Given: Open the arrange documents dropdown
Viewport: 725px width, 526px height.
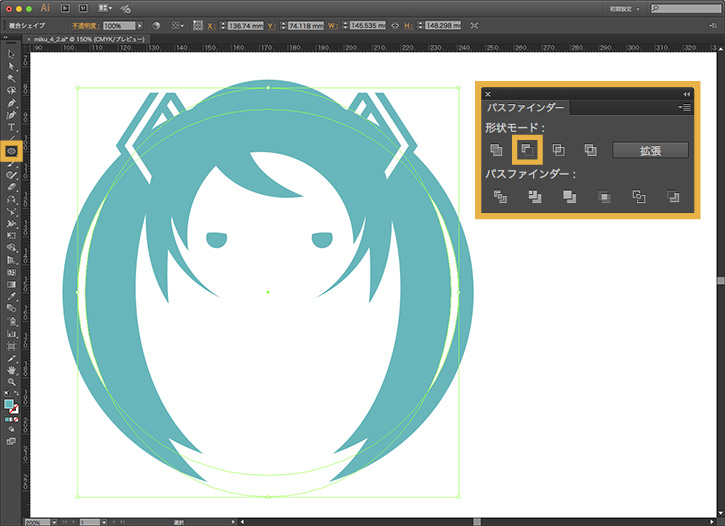Looking at the screenshot, I should pos(105,8).
